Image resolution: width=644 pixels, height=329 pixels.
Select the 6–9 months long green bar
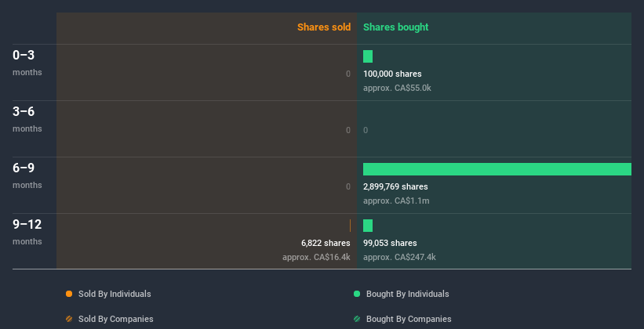click(x=497, y=169)
